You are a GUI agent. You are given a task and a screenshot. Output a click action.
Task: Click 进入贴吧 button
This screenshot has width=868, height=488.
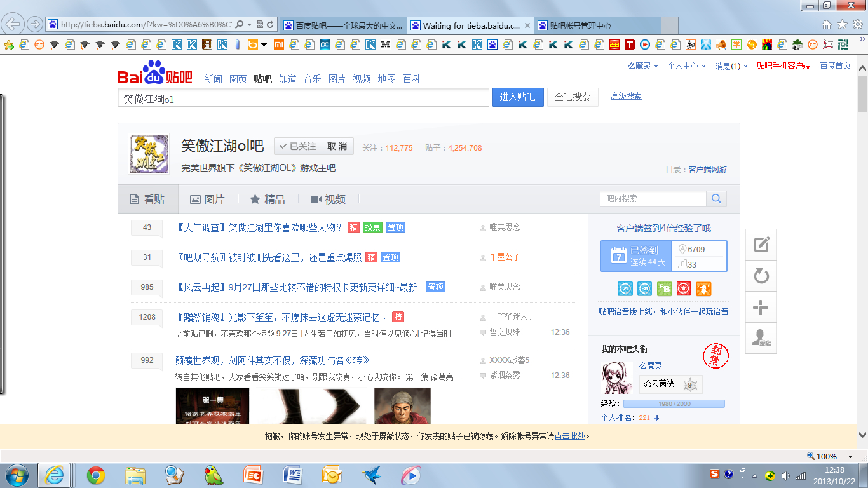point(518,97)
